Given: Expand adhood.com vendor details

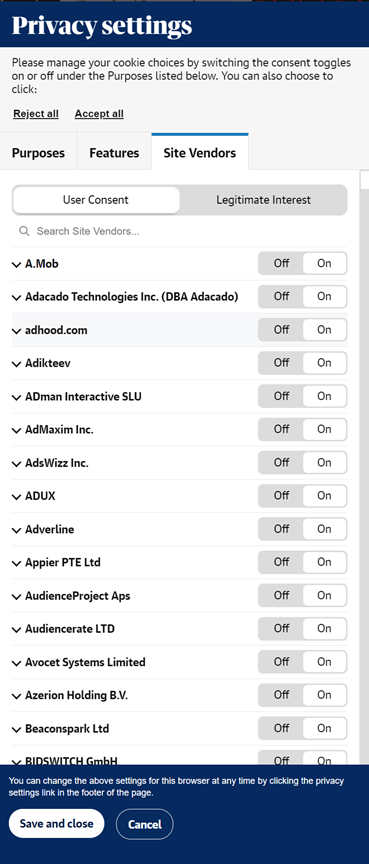Looking at the screenshot, I should tap(17, 331).
